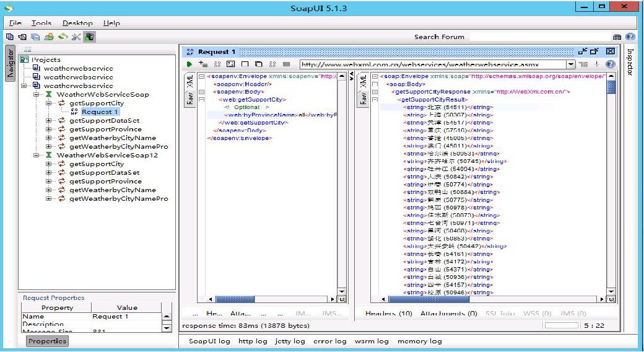Viewport: 644px width, 352px height.
Task: Toggle fold on web:getSupportCity line
Action: click(x=202, y=100)
